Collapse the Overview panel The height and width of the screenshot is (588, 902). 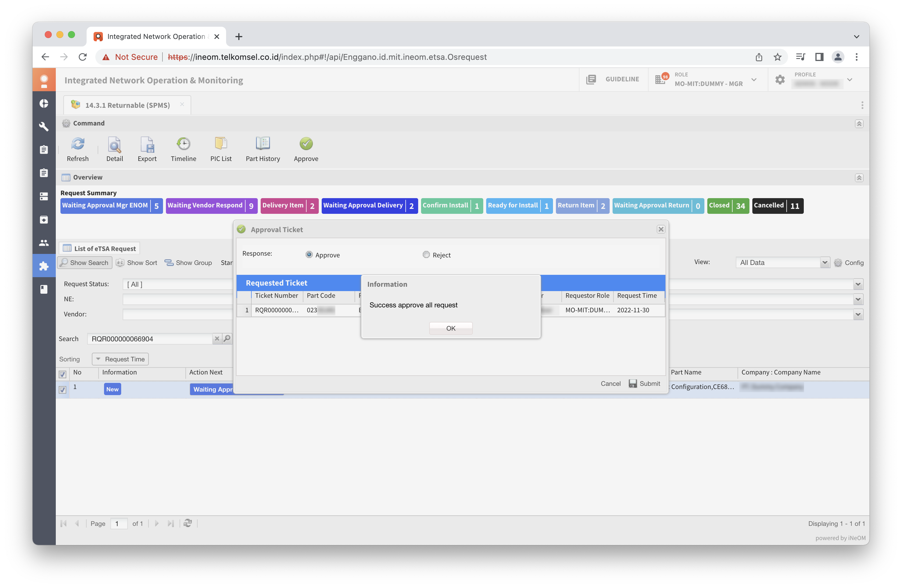[x=859, y=177]
